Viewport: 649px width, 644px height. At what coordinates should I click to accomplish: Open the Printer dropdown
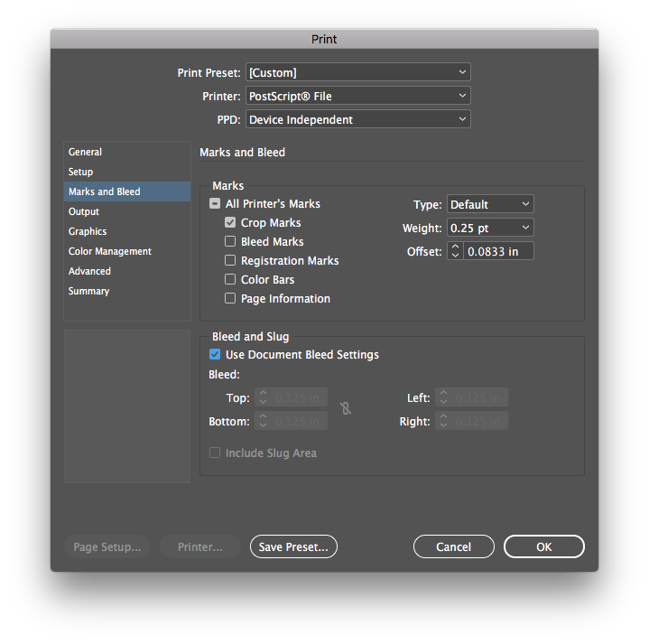(358, 96)
